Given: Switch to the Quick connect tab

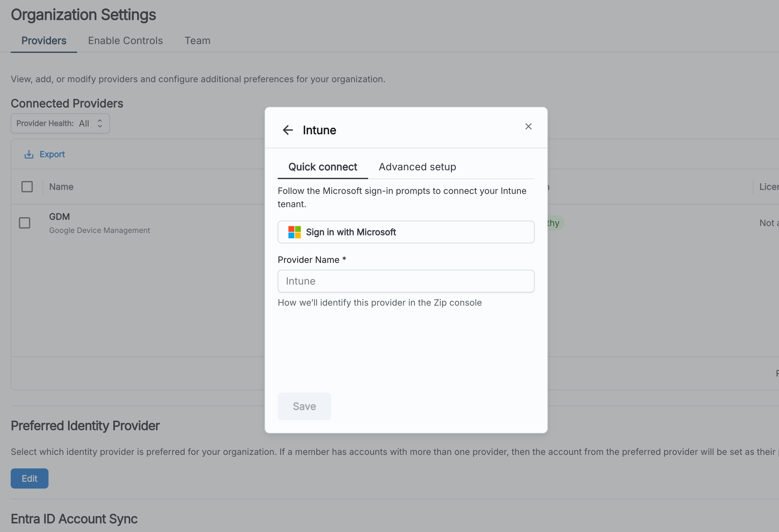Looking at the screenshot, I should tap(323, 167).
